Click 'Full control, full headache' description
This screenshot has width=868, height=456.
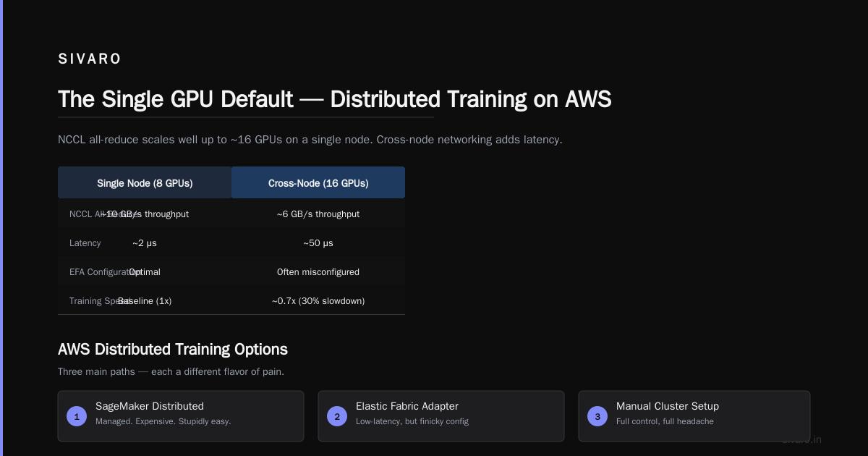pyautogui.click(x=665, y=421)
